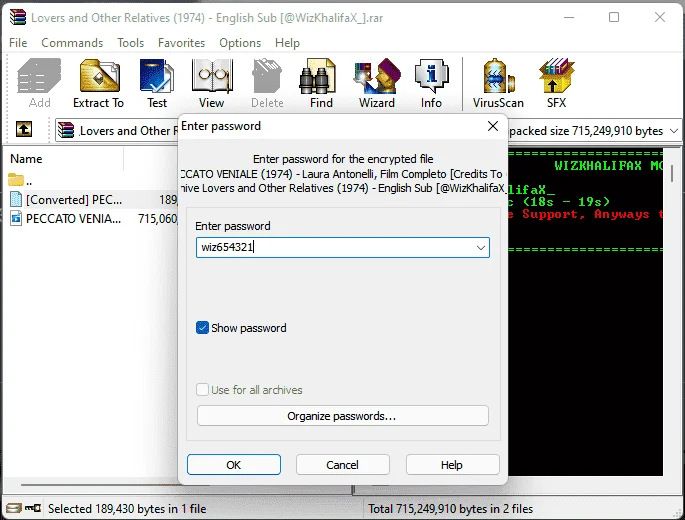Open the Tools menu
685x520 pixels.
click(130, 43)
